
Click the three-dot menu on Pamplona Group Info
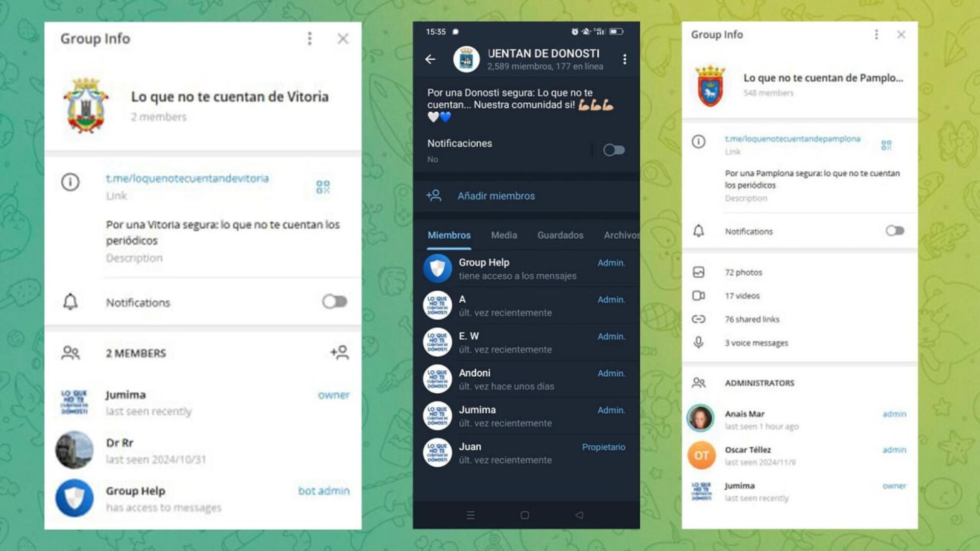coord(876,34)
